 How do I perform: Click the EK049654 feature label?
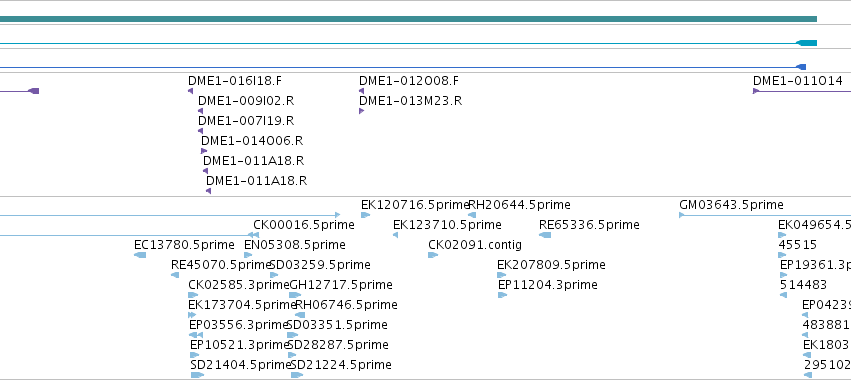(814, 225)
